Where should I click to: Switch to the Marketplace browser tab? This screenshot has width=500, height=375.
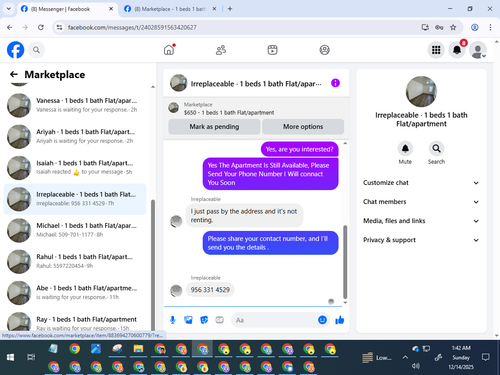[x=170, y=9]
